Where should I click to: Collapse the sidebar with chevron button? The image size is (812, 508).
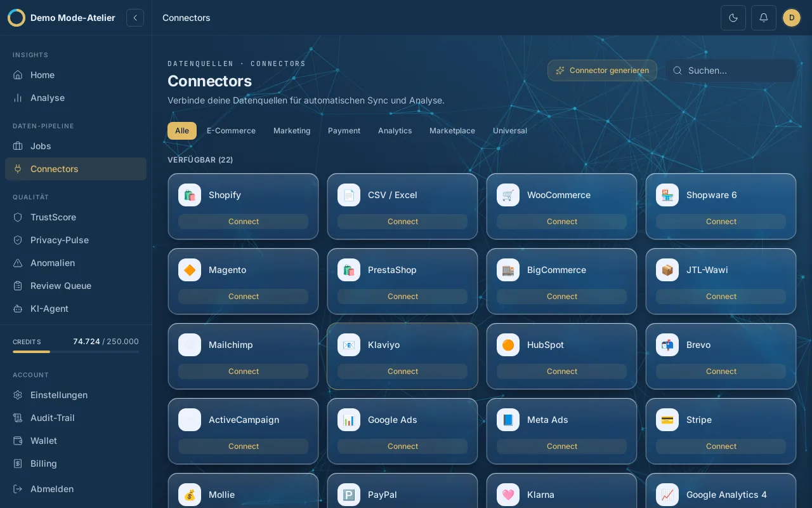pyautogui.click(x=135, y=18)
